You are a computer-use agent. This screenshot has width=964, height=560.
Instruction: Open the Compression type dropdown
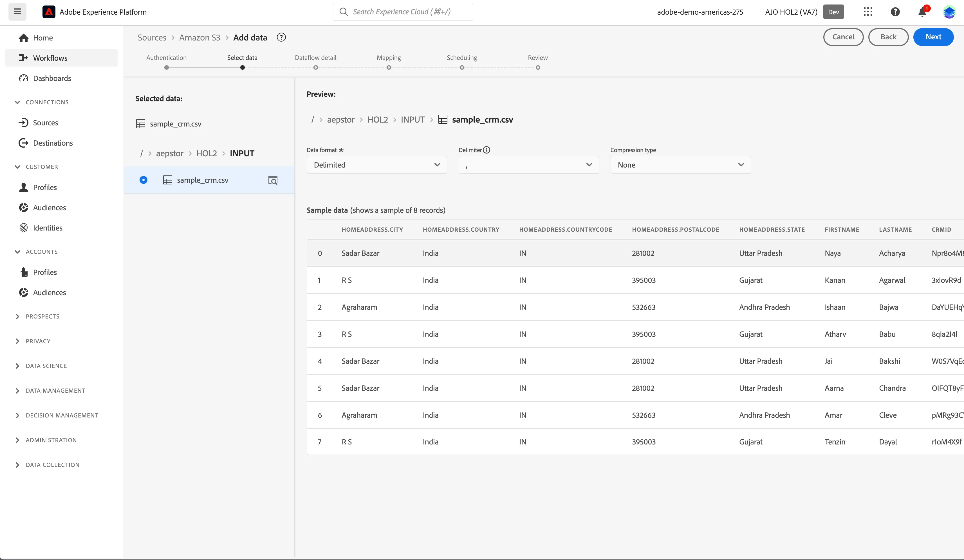pyautogui.click(x=681, y=165)
